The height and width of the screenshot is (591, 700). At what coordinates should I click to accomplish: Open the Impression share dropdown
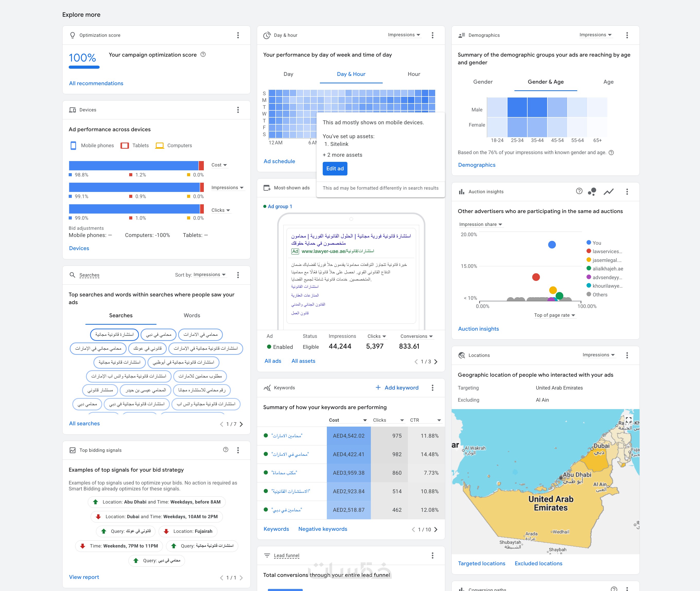coord(481,224)
